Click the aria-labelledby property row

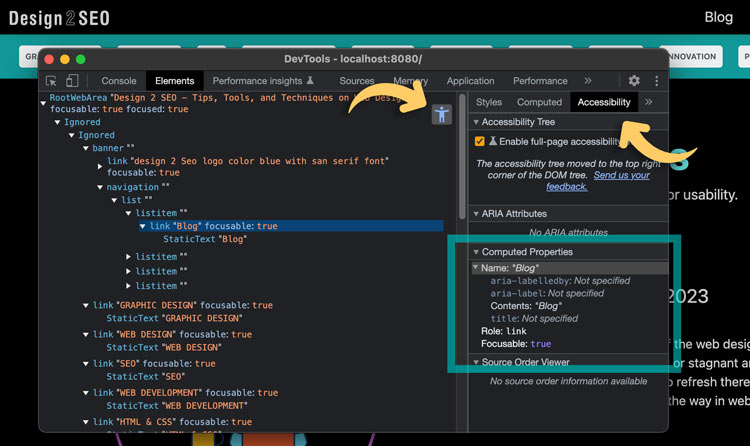560,281
